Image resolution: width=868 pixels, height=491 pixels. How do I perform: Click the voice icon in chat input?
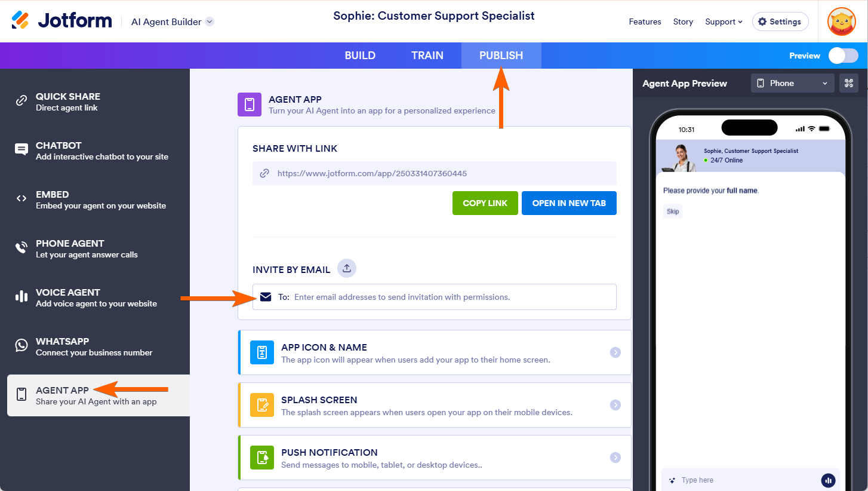[x=827, y=480]
